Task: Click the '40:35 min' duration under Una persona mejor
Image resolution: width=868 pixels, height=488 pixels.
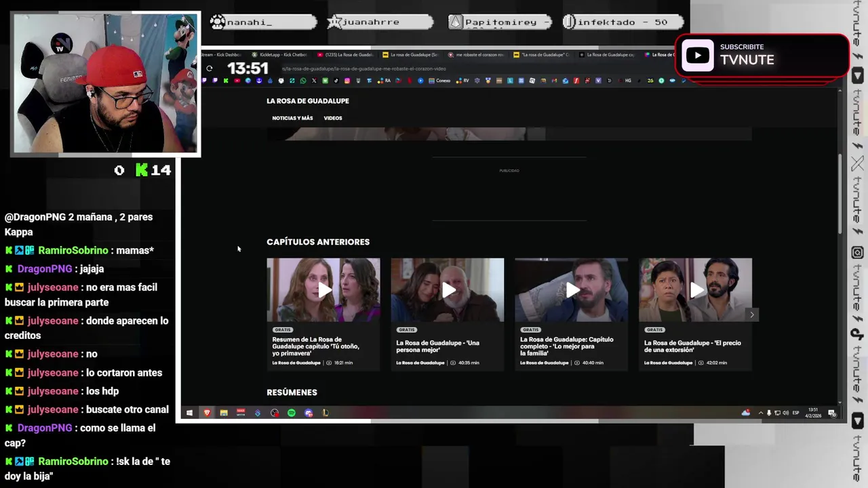Action: coord(469,363)
